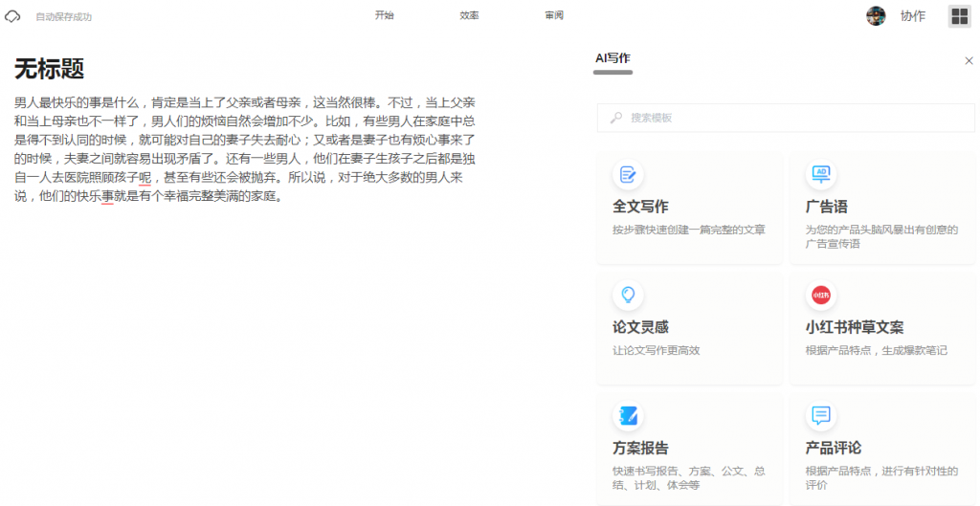Viewport: 980px width, 506px height.
Task: Focus the 搜索模板 search field
Action: click(x=786, y=118)
